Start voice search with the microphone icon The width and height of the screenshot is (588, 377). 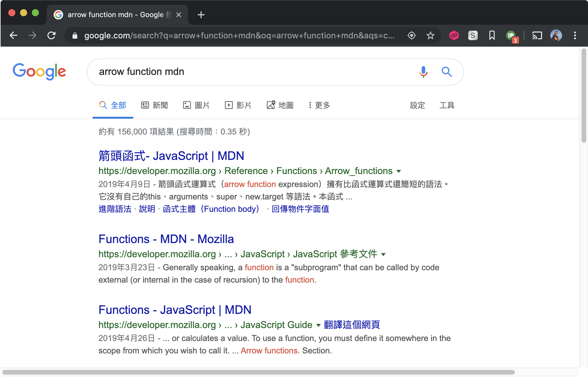coord(423,72)
